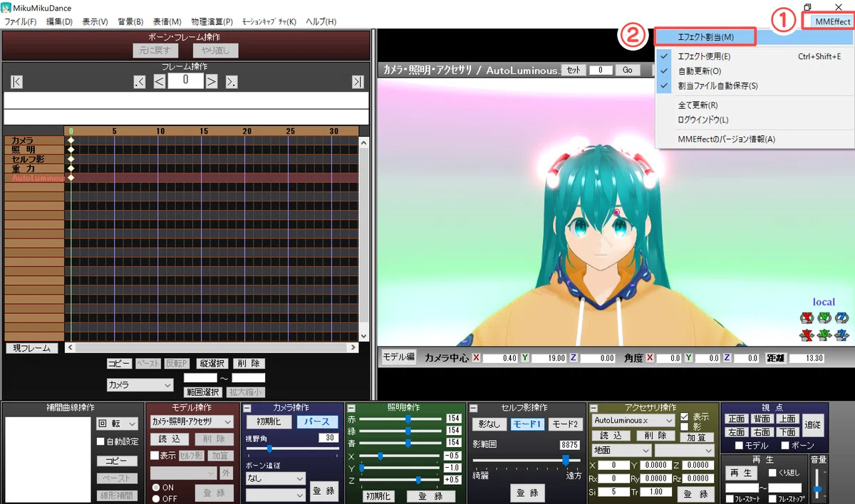The image size is (855, 504).
Task: Click the timeline horizontal scrollbar right arrow
Action: pos(353,347)
